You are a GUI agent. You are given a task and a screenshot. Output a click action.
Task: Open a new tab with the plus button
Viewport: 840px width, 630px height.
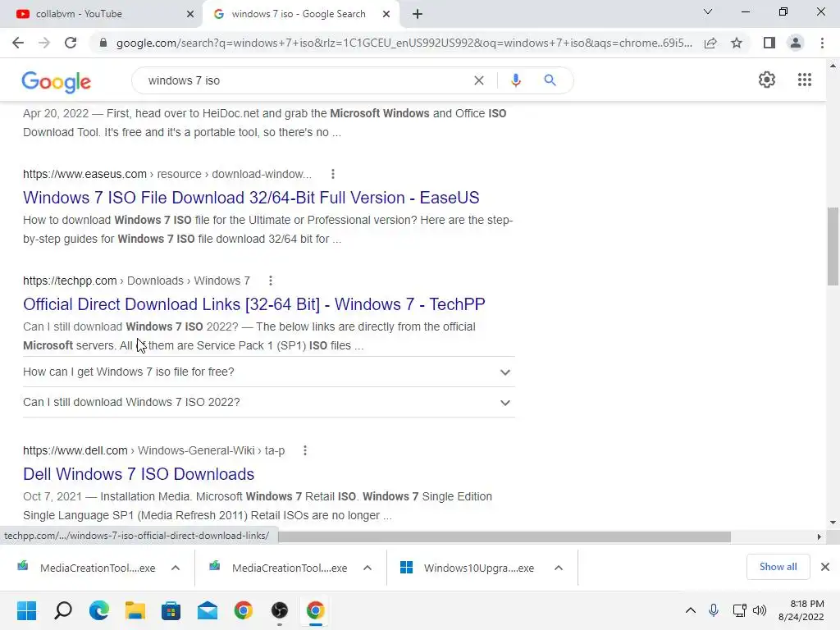[x=418, y=14]
